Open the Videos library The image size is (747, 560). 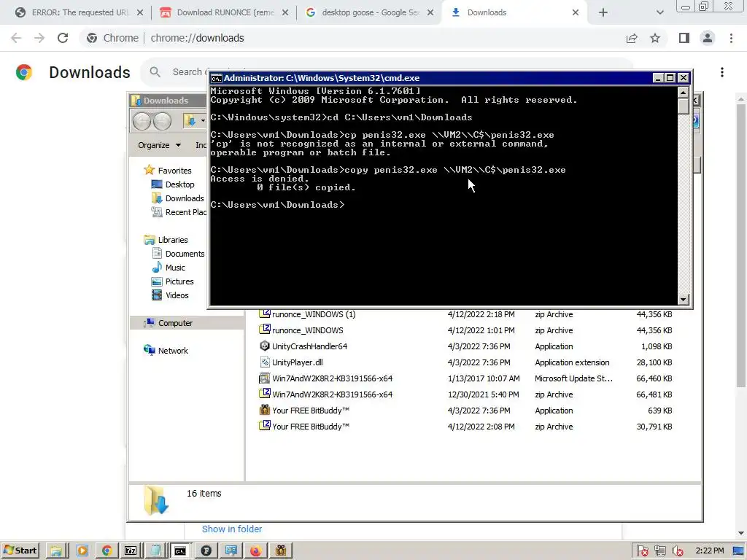tap(170, 295)
